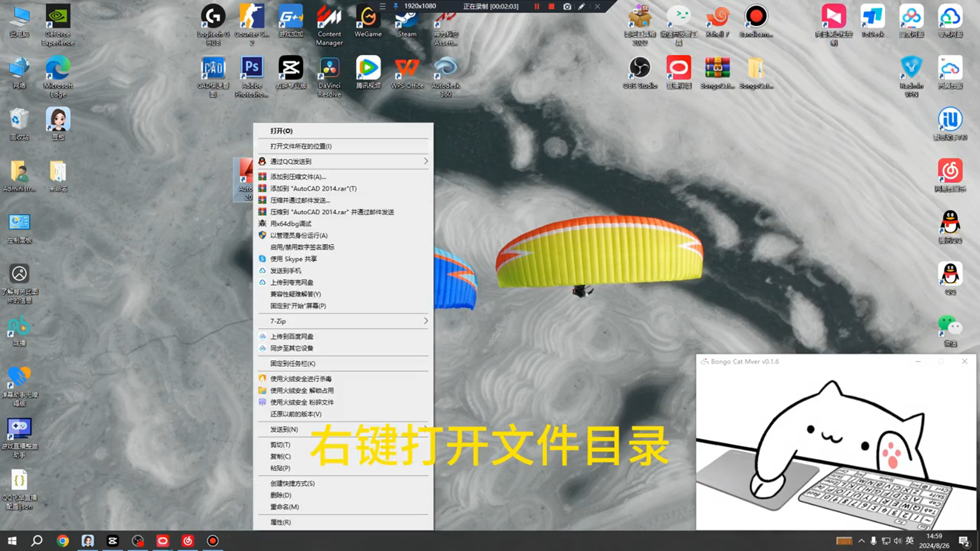
Task: Choose 以管理员身份运行(A) from context menu
Action: pos(299,236)
